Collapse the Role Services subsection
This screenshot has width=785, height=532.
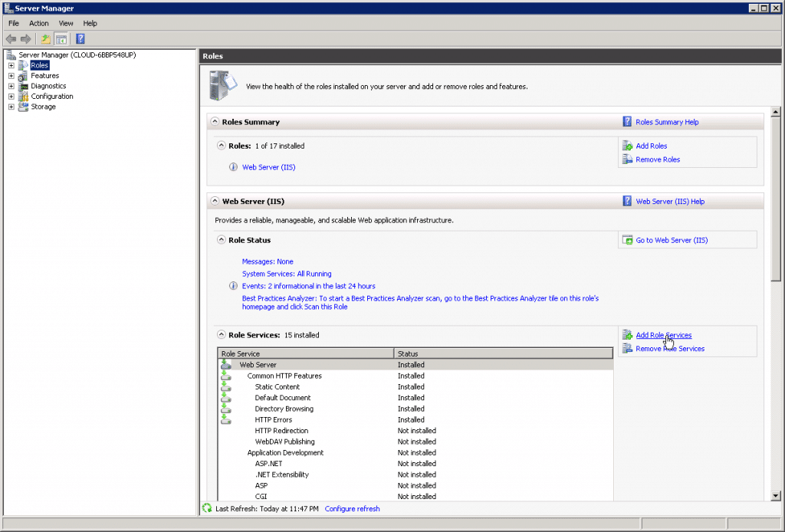point(222,335)
